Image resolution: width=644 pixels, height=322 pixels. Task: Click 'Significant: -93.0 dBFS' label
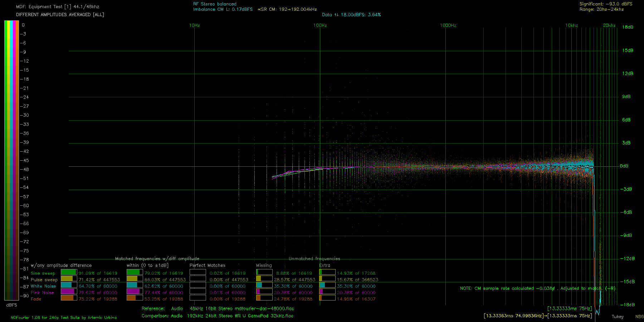tap(606, 4)
